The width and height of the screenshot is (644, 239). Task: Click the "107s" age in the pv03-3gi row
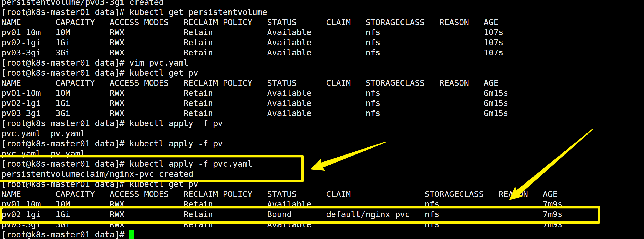coord(493,53)
